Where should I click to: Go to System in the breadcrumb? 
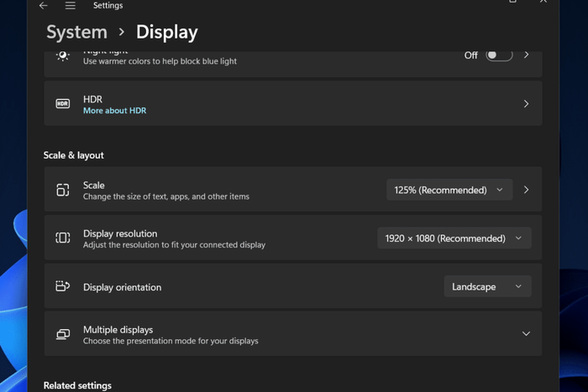coord(77,32)
